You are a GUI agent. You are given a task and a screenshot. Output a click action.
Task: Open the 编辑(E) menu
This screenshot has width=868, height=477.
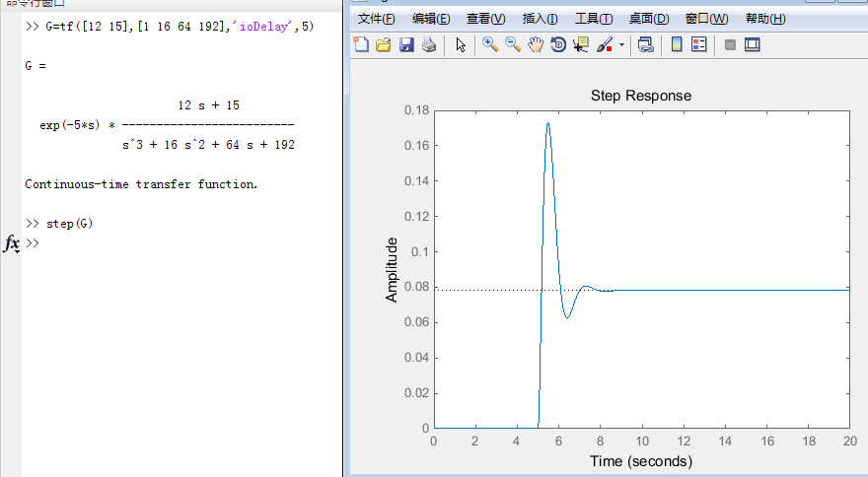[431, 19]
